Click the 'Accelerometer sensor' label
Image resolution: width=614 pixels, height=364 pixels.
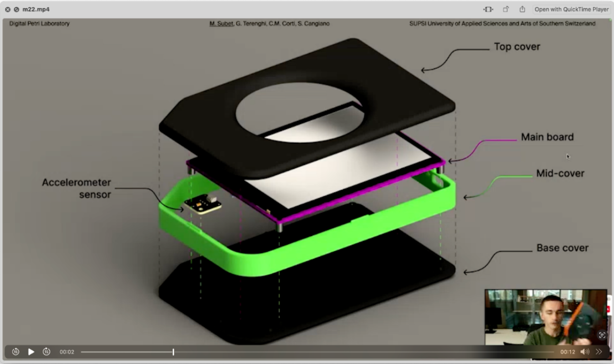[76, 188]
